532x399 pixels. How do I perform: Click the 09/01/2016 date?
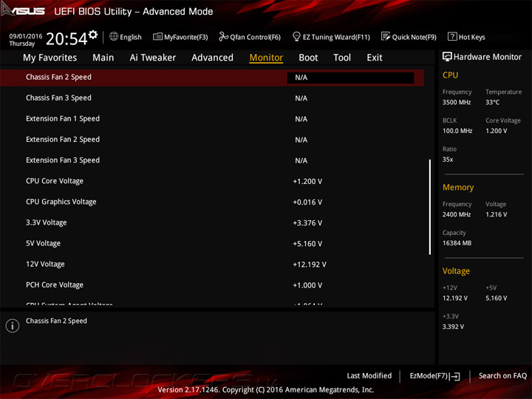(x=26, y=36)
